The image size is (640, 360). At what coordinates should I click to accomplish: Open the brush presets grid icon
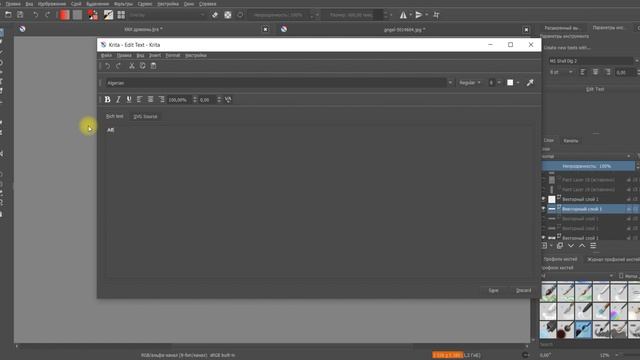[121, 15]
